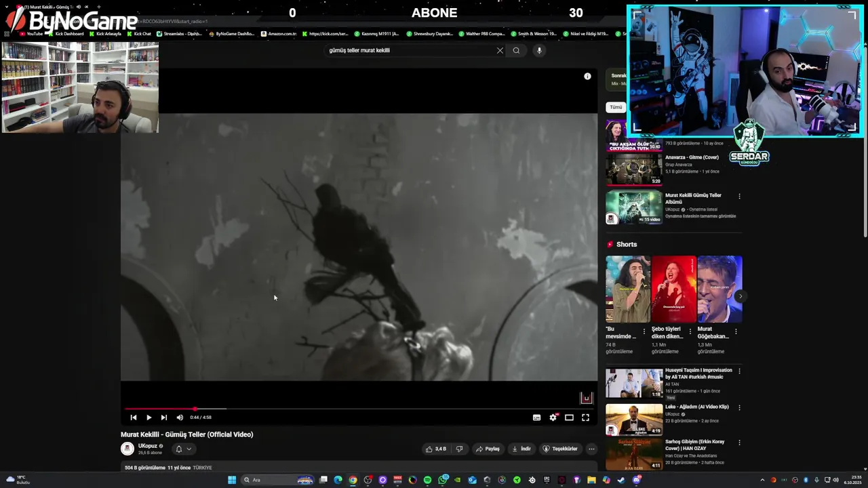The image size is (868, 488).
Task: Run search with magnifier button
Action: click(516, 50)
